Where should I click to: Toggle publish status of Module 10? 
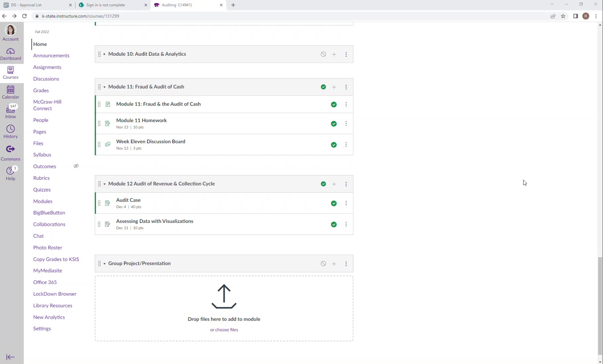323,54
